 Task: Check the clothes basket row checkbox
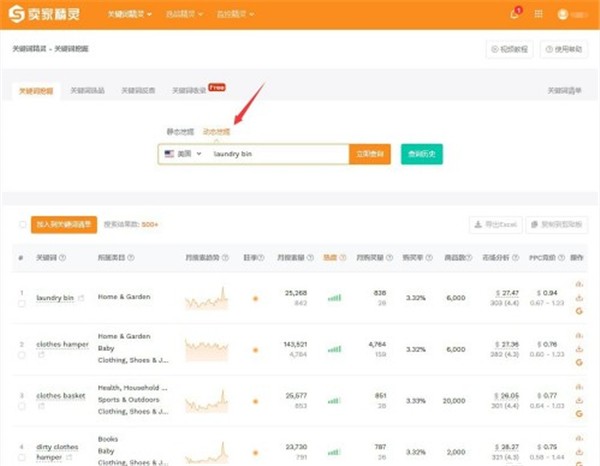tap(21, 406)
